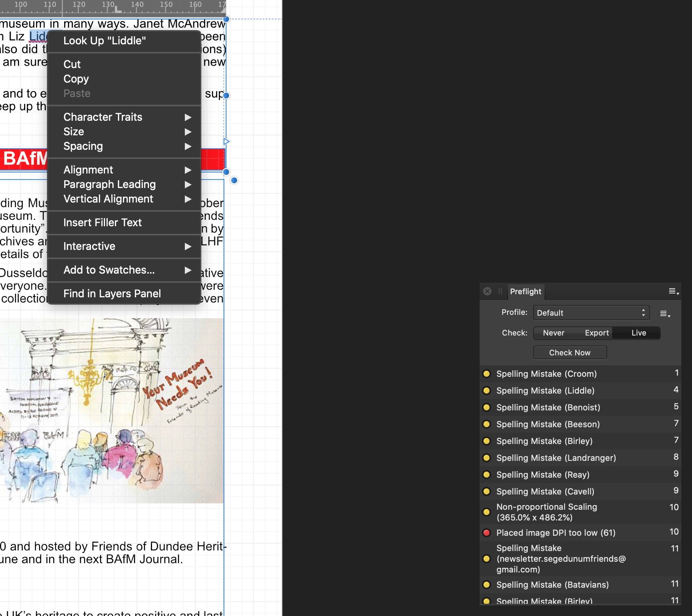Click red error dot for DPI too low
This screenshot has width=692, height=616.
[x=487, y=533]
